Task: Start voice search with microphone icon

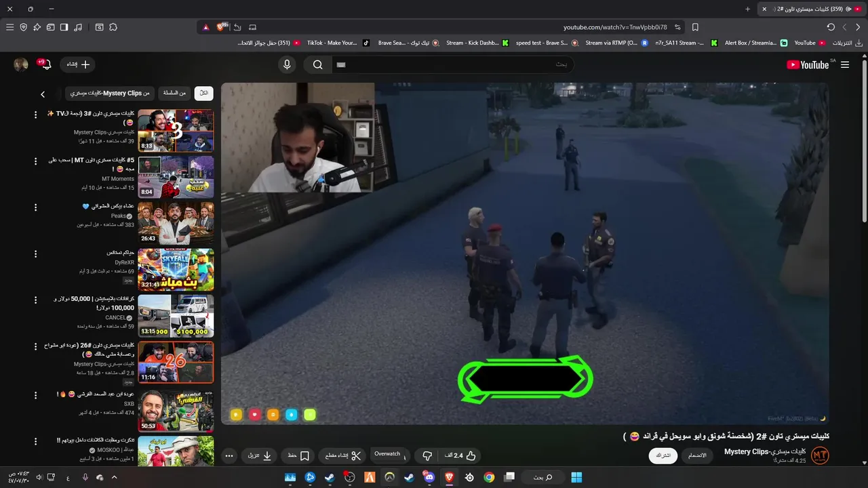Action: click(x=287, y=64)
